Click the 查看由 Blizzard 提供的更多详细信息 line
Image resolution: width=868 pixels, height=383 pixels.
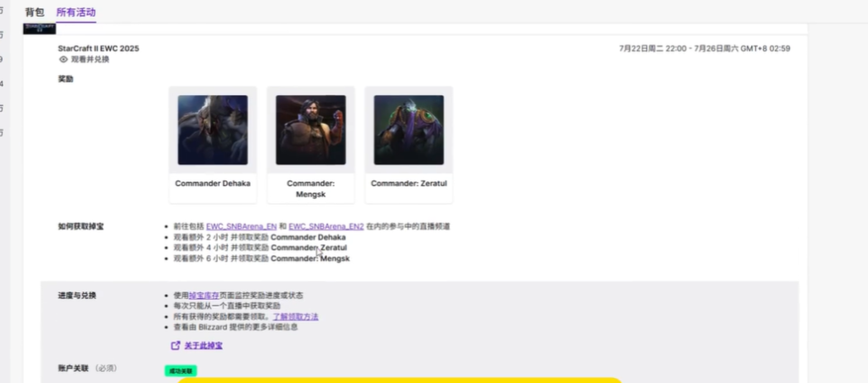[236, 327]
